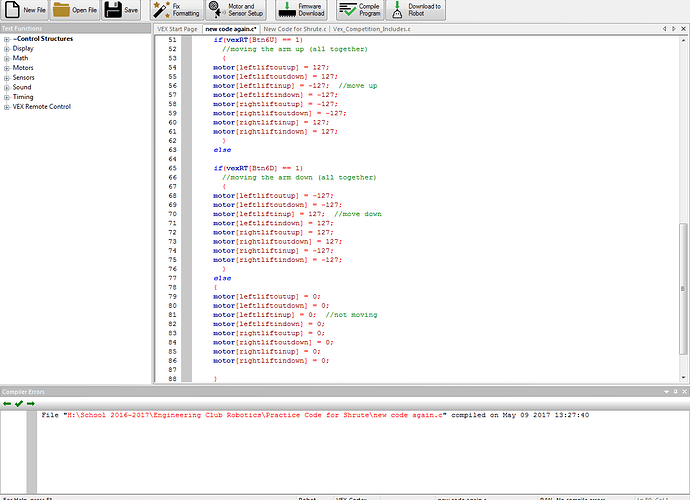Expand the Control Structures tree node
The width and height of the screenshot is (690, 500).
click(7, 39)
